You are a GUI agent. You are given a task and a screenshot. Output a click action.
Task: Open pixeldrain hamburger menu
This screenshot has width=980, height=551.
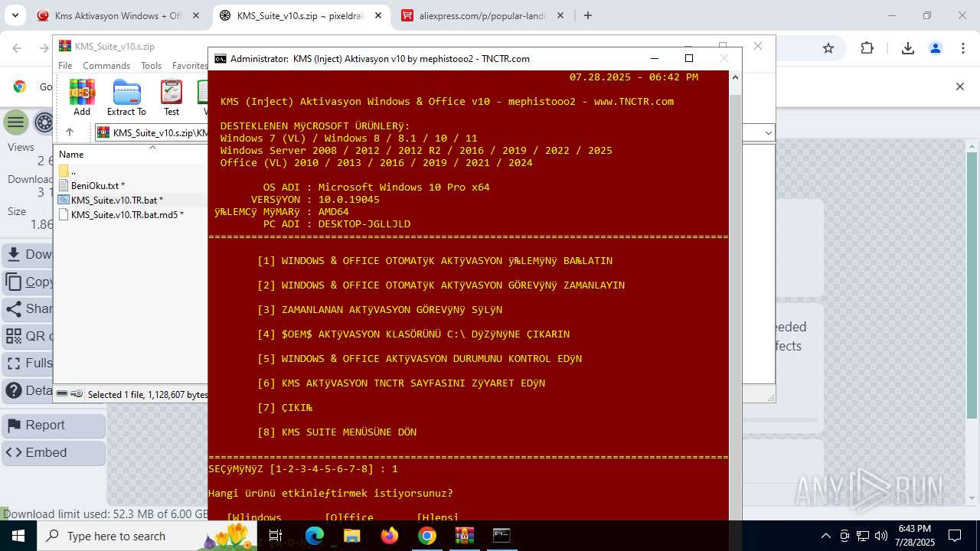click(x=16, y=122)
